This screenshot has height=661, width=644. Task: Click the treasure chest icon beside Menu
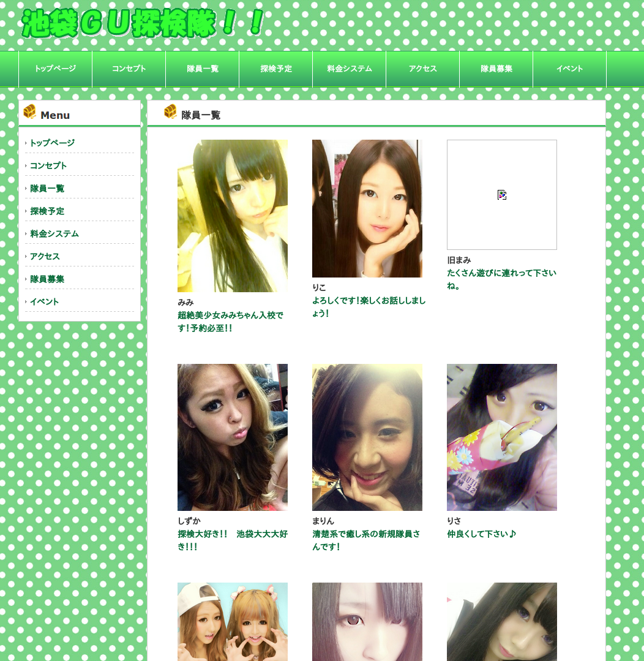tap(29, 112)
